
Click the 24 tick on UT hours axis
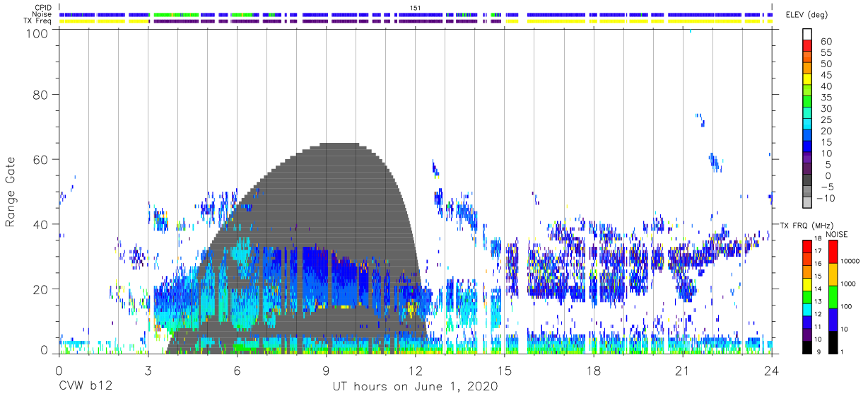[772, 370]
